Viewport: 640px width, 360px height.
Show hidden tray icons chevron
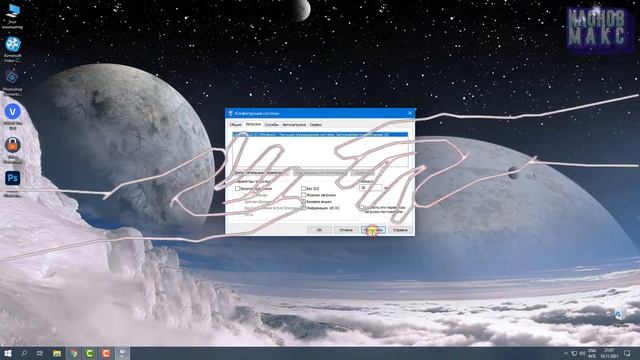[x=566, y=353]
